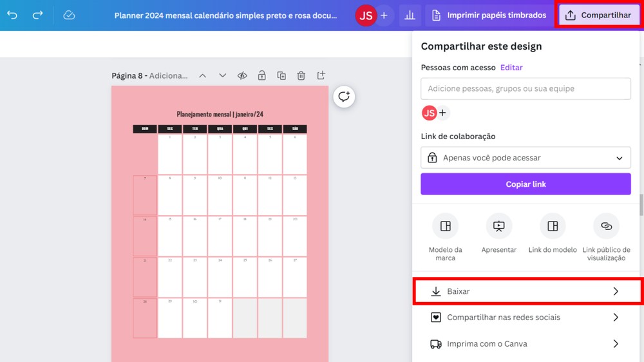
Task: Duplicate page 8
Action: coord(281,75)
